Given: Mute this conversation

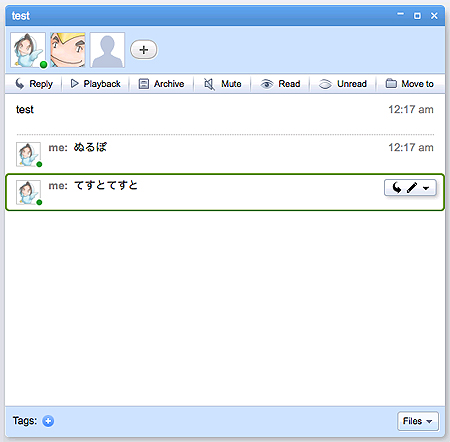Looking at the screenshot, I should pyautogui.click(x=223, y=84).
